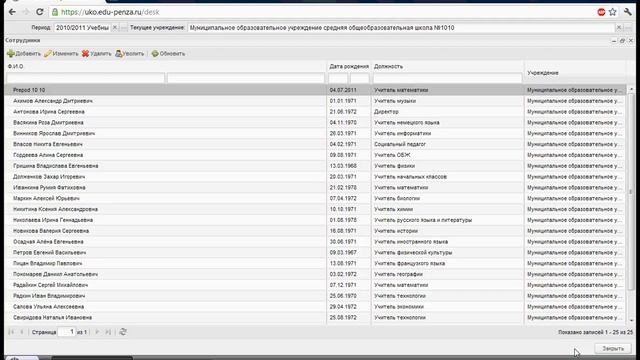Maximize the Сотрудники panel with restore icon
This screenshot has width=640, height=360.
[x=622, y=41]
